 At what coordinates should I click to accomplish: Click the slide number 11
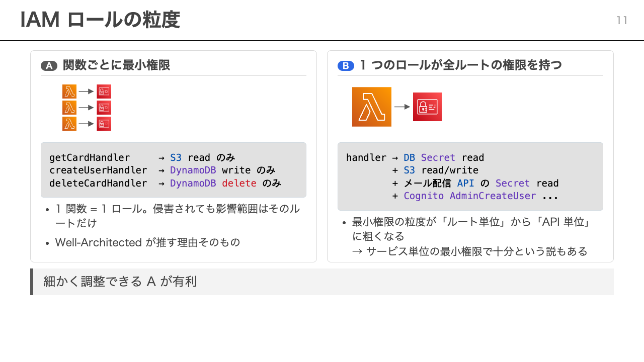[x=622, y=21]
